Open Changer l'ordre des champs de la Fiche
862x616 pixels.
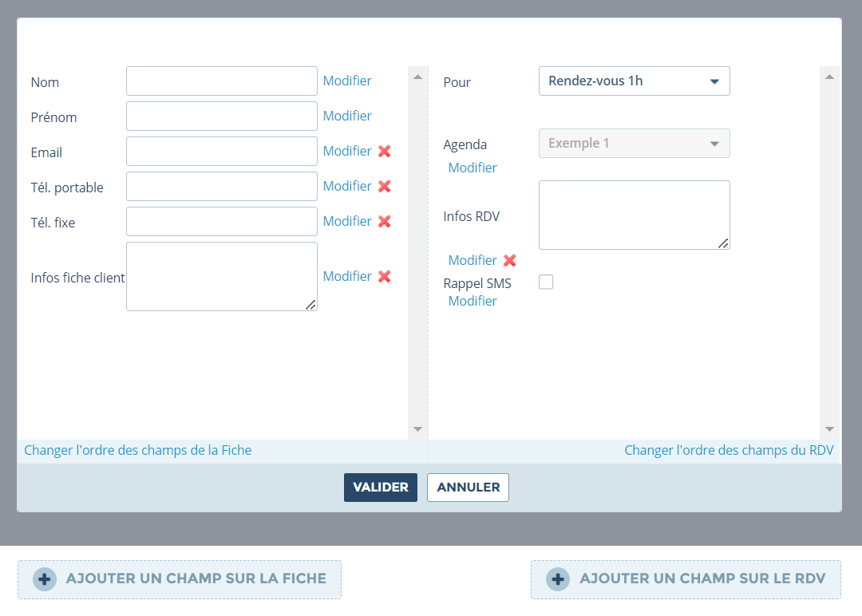[137, 451]
